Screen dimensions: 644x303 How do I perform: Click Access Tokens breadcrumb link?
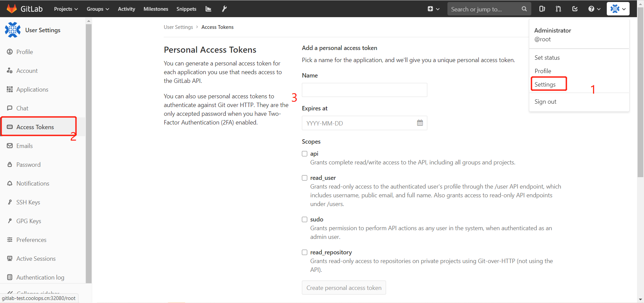click(217, 27)
